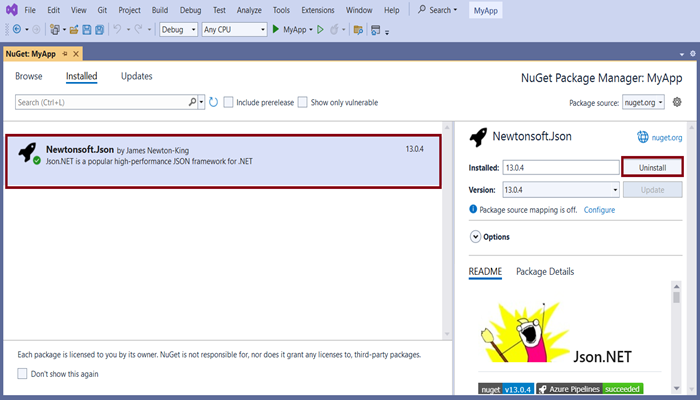
Task: Open the document tab list dropdown arrow
Action: tap(682, 54)
